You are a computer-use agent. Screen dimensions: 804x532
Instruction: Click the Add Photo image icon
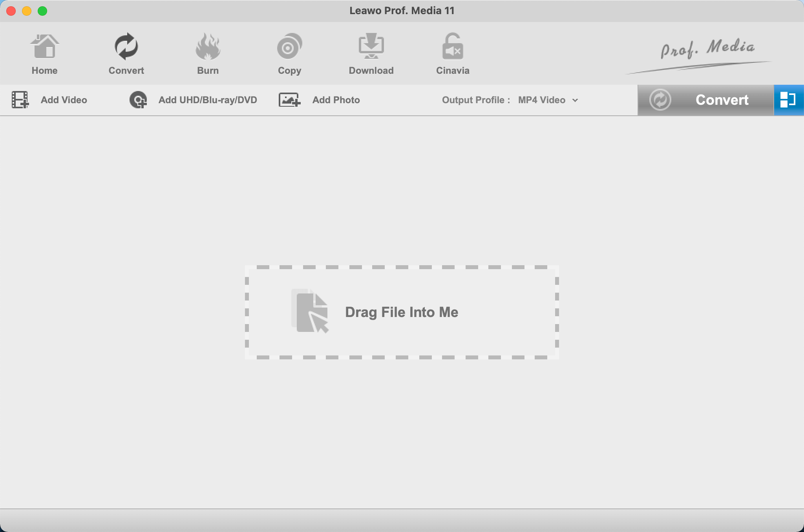click(x=289, y=100)
